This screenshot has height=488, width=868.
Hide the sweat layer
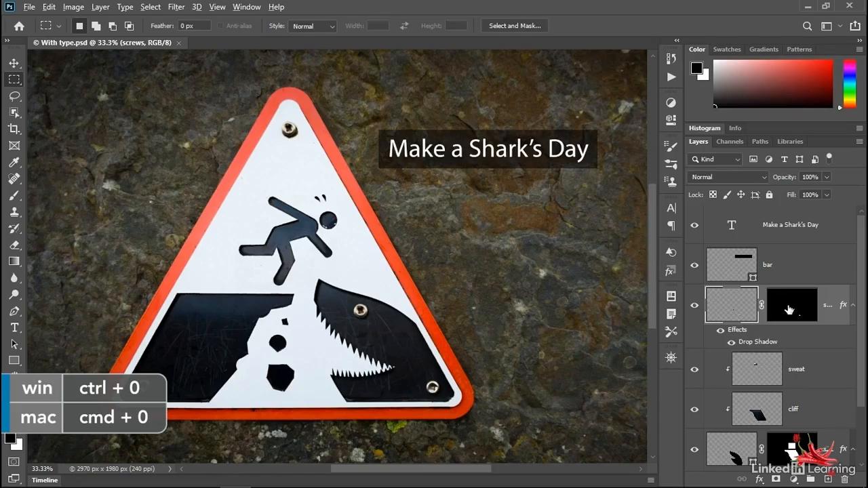(694, 369)
